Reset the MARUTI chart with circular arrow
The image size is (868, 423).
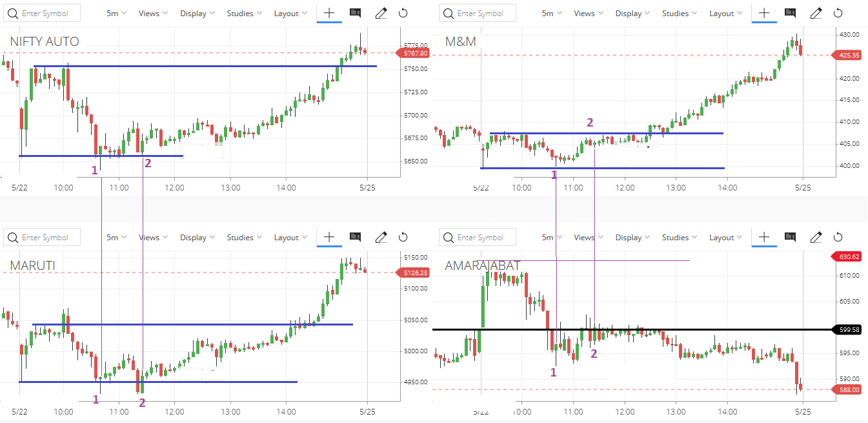(403, 237)
